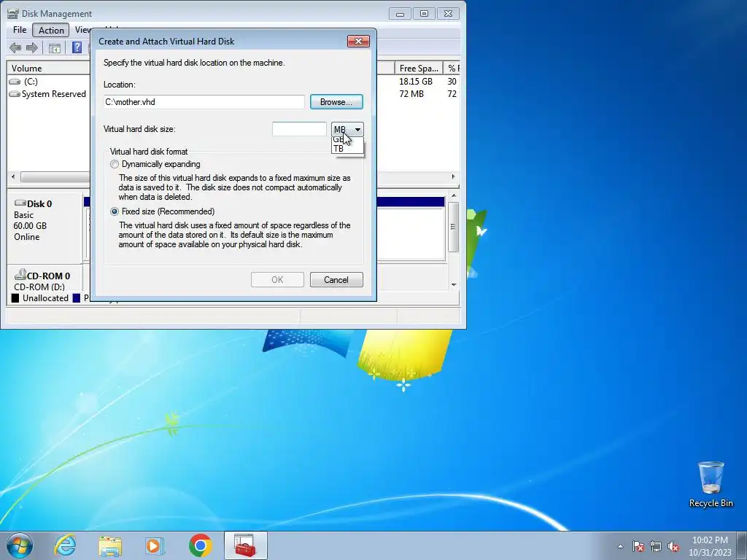This screenshot has height=560, width=747.
Task: Click the Action Center flag tray icon
Action: point(638,547)
